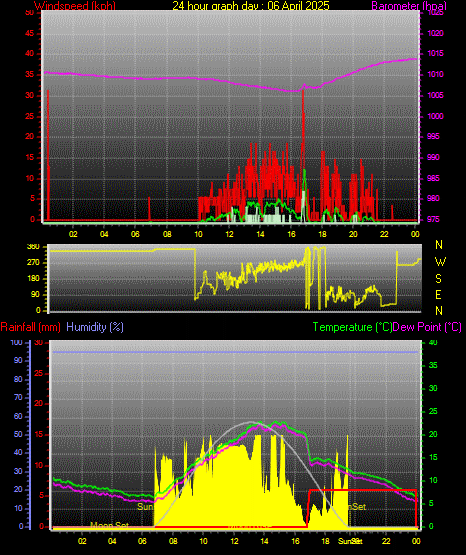This screenshot has width=466, height=555.
Task: Click the 12 hour mark on wind graph
Action: (229, 234)
